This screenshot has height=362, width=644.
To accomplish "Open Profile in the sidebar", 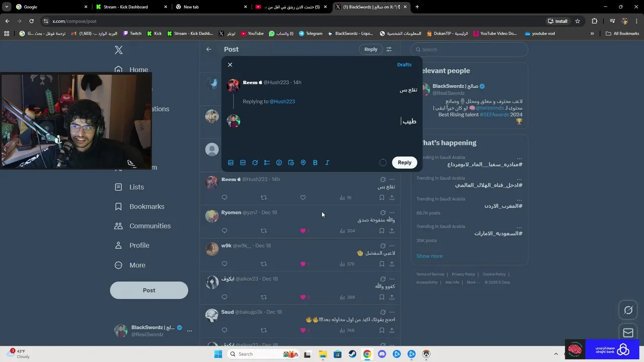I will click(132, 245).
